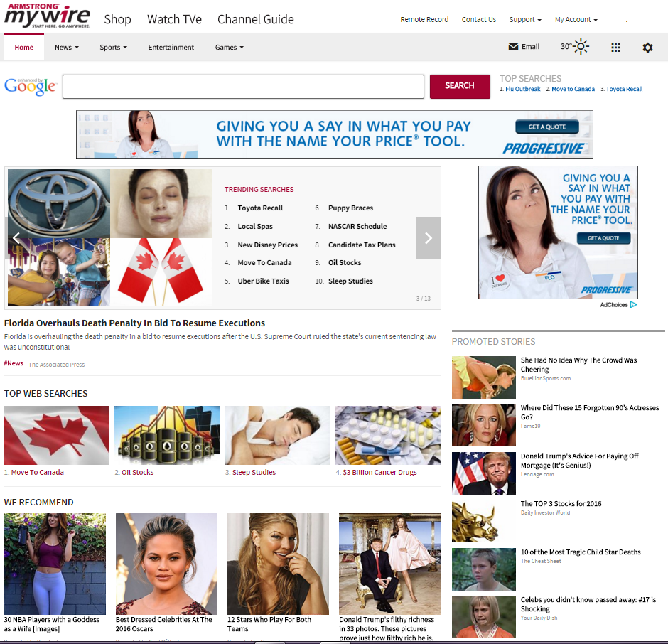This screenshot has width=668, height=644.
Task: Open Oil Stocks barrels thumbnail
Action: coord(167,435)
